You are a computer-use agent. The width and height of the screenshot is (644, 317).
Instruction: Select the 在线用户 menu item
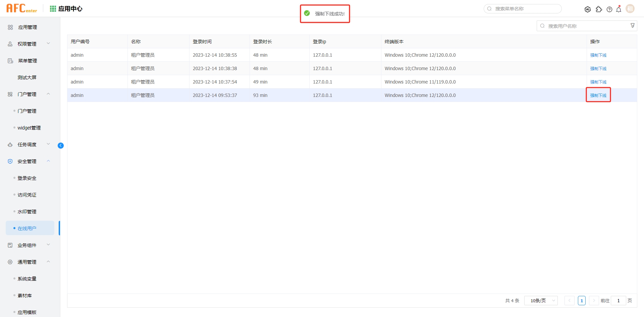click(x=27, y=228)
